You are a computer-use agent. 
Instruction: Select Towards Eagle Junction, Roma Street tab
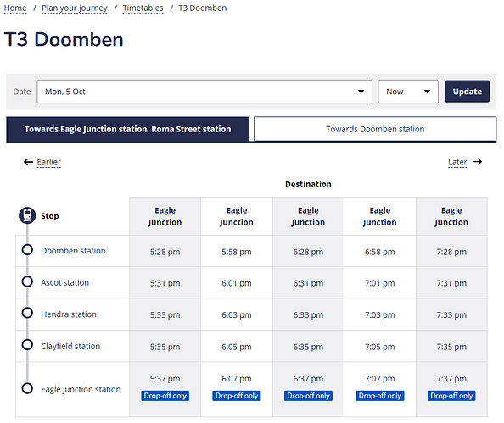click(127, 129)
